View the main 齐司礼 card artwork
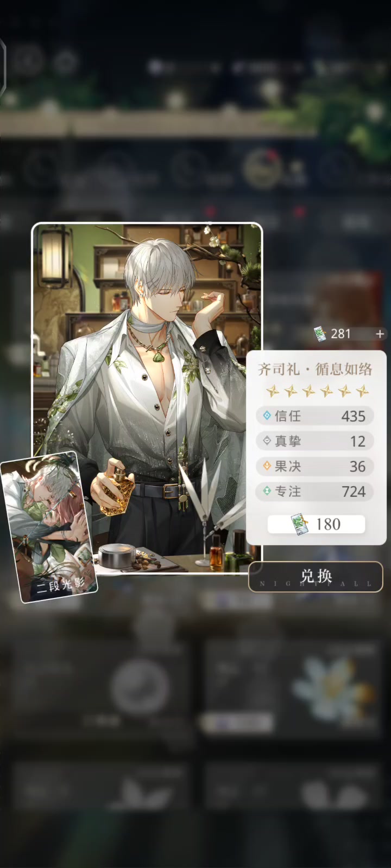Image resolution: width=391 pixels, height=868 pixels. pyautogui.click(x=147, y=399)
